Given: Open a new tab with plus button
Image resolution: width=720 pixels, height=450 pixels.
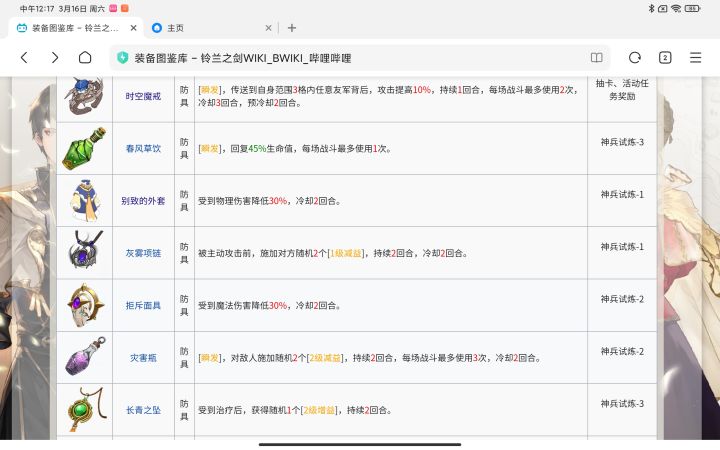Looking at the screenshot, I should (292, 28).
